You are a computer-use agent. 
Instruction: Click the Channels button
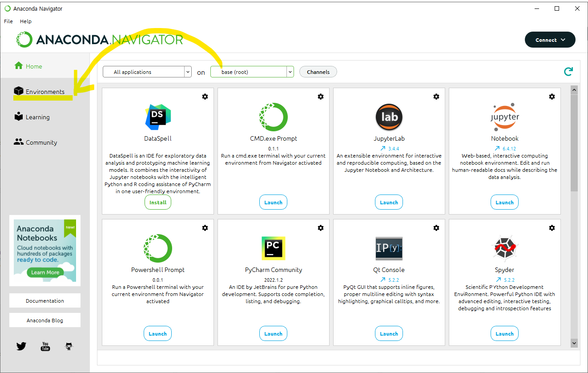tap(318, 72)
